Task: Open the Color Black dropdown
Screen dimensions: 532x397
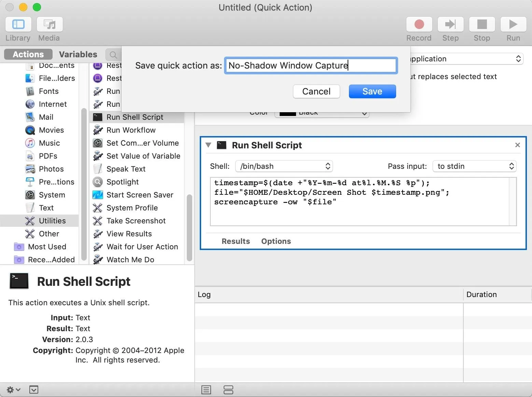Action: (x=322, y=114)
